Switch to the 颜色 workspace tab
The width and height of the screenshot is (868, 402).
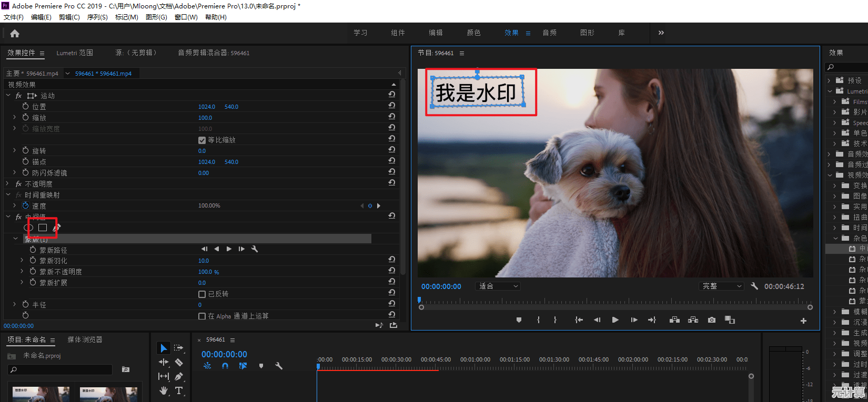click(x=473, y=33)
